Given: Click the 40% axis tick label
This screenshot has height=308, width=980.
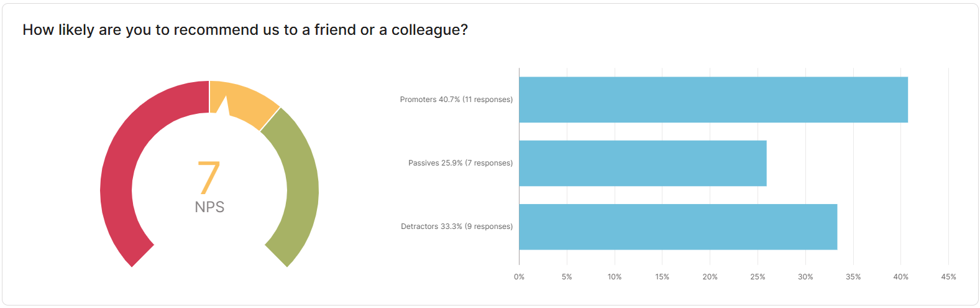Looking at the screenshot, I should click(x=900, y=277).
